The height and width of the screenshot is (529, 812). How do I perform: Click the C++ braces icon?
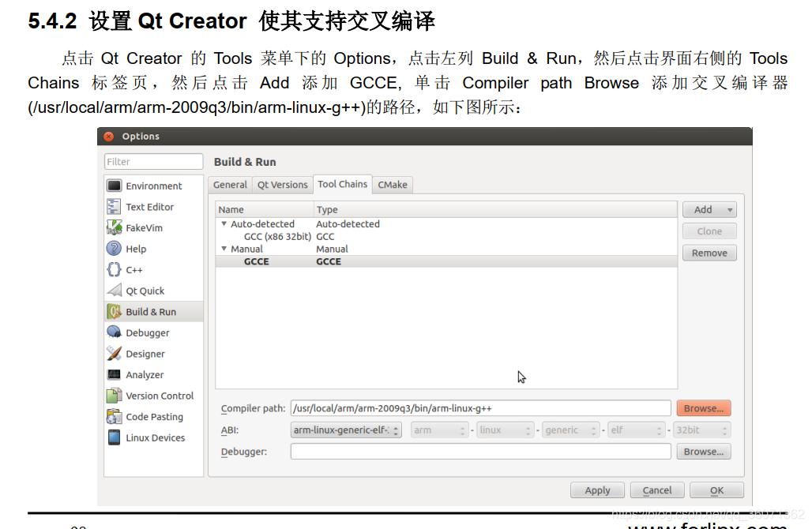pos(114,270)
